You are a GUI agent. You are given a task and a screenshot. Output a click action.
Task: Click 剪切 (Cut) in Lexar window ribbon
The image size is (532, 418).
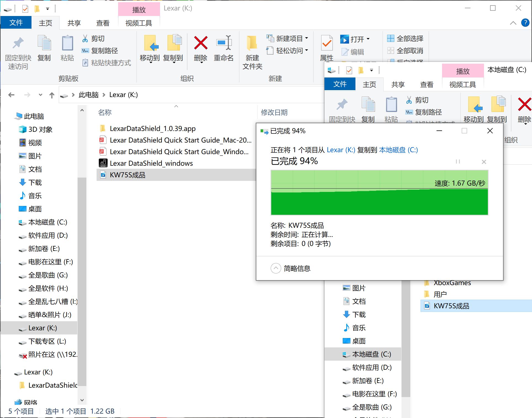[x=93, y=39]
